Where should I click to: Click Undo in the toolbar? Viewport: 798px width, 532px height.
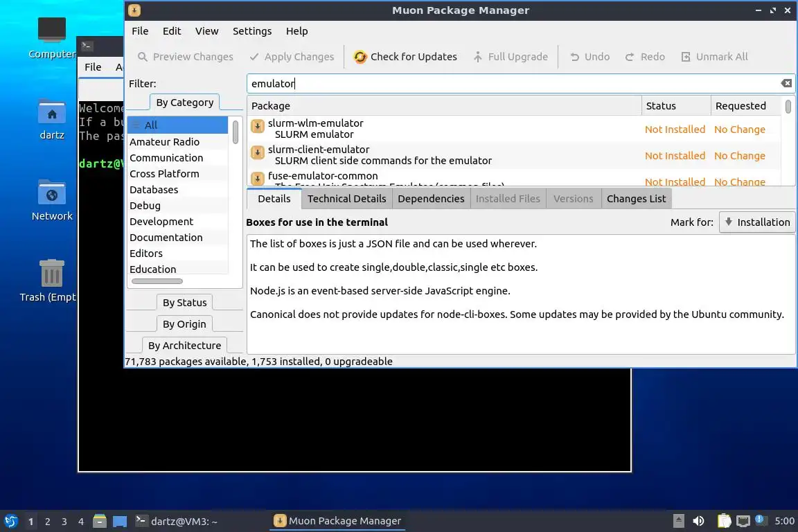590,57
